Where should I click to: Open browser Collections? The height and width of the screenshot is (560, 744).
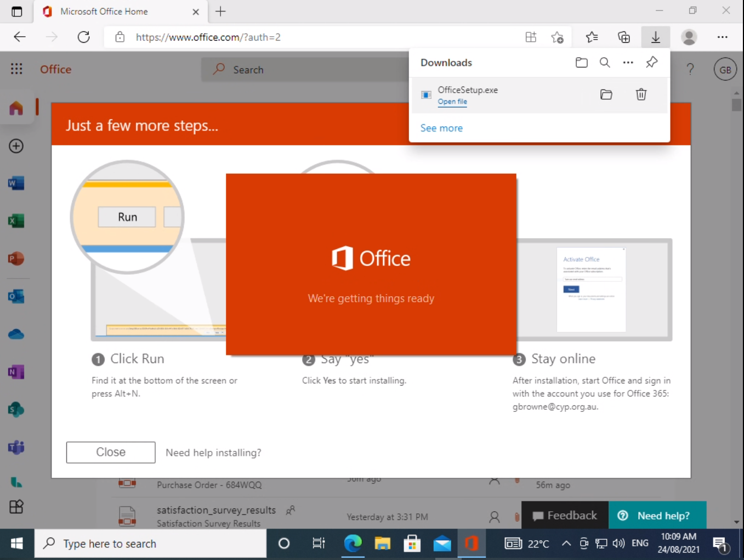click(624, 37)
